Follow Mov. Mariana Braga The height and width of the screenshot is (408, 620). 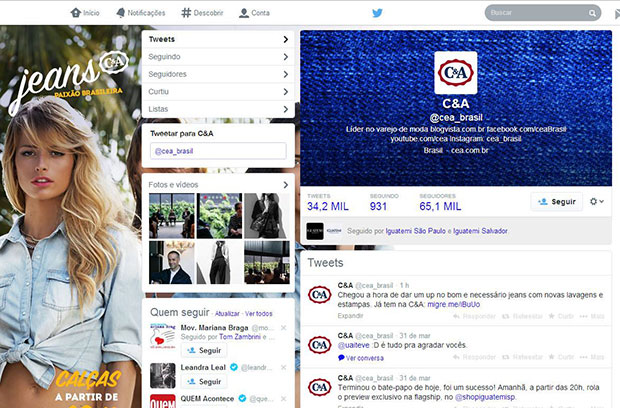pyautogui.click(x=204, y=350)
